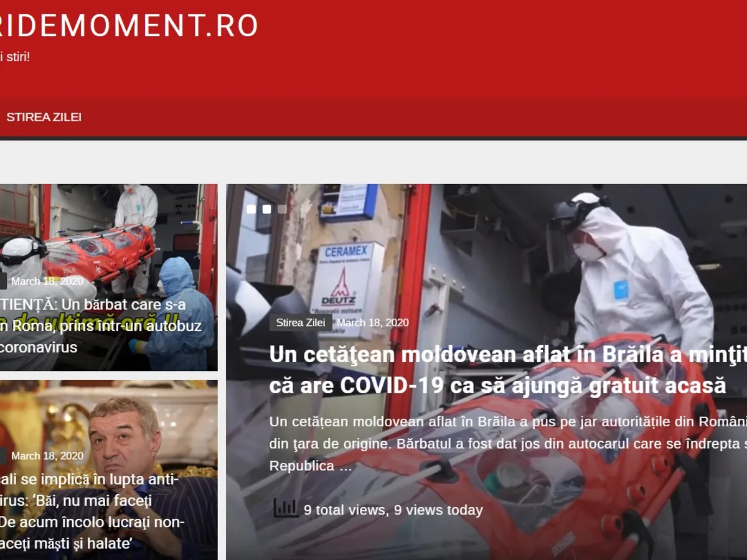This screenshot has width=747, height=560.
Task: Select the third slider pagination dot
Action: [x=282, y=209]
